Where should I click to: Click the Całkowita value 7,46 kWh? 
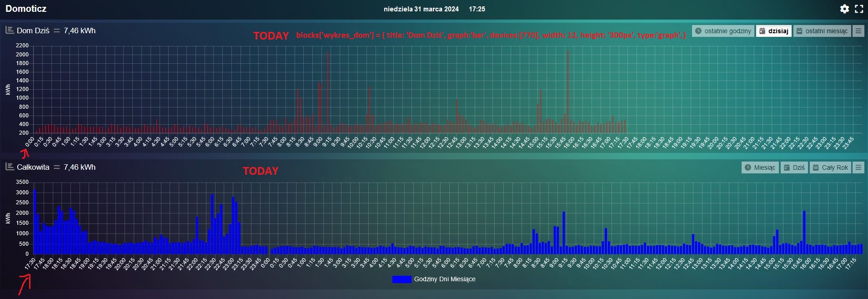tap(80, 167)
